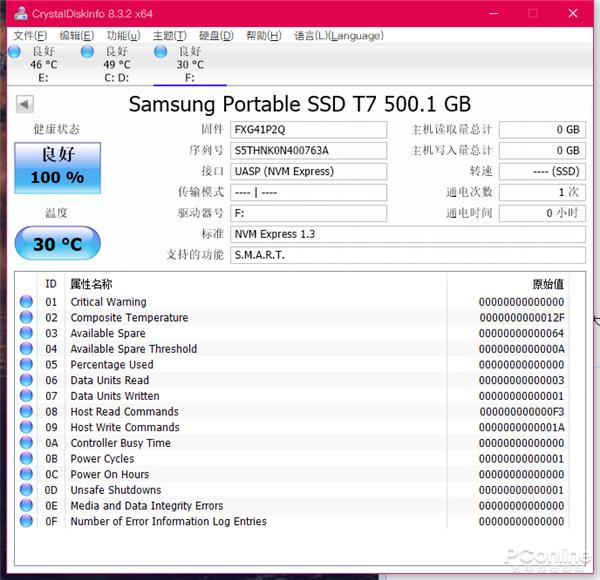600x580 pixels.
Task: Click raw value 00000000000F3
Action: [522, 412]
